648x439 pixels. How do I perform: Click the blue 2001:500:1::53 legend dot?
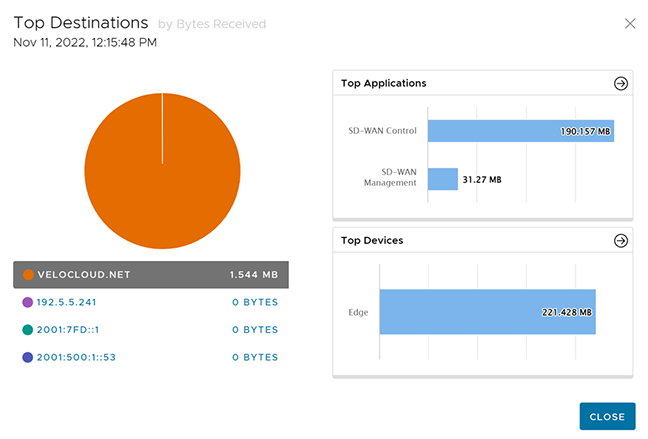[28, 356]
